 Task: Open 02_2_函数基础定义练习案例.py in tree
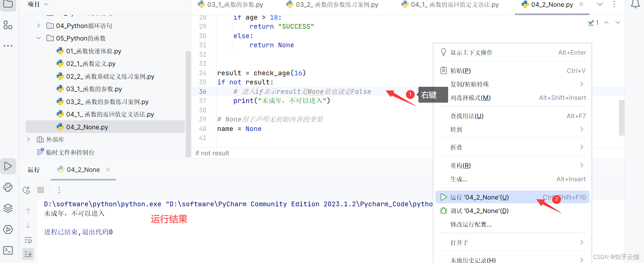[110, 76]
